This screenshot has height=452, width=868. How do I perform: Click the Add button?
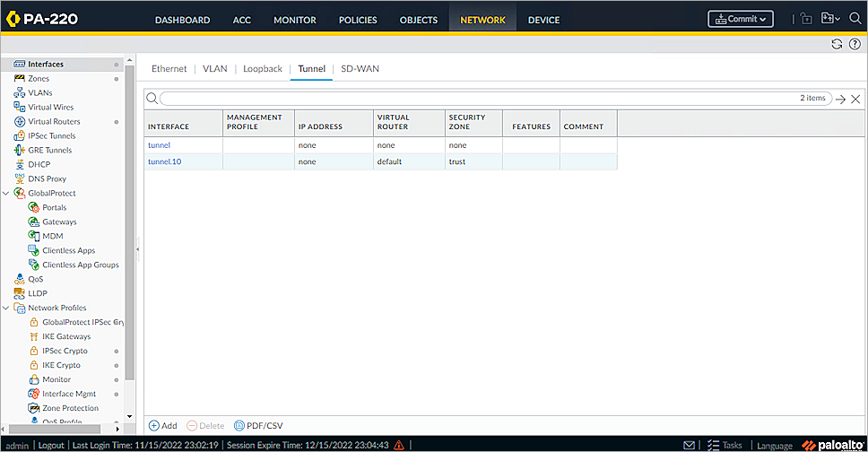(x=163, y=425)
